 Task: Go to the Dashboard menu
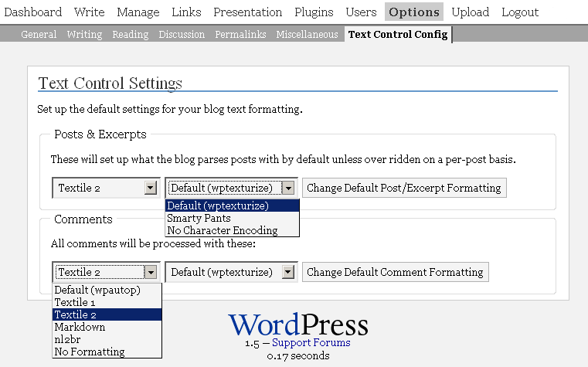tap(33, 12)
